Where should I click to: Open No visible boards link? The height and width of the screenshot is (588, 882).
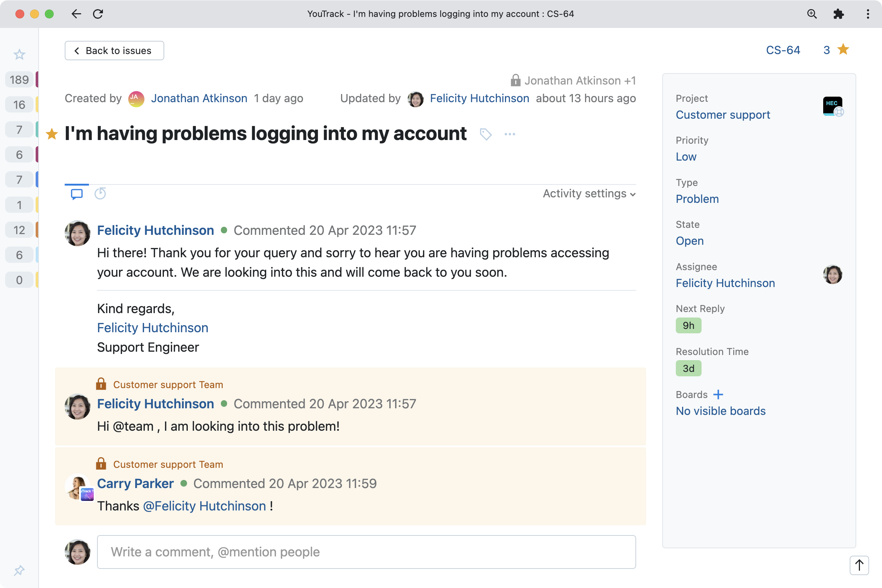coord(720,411)
